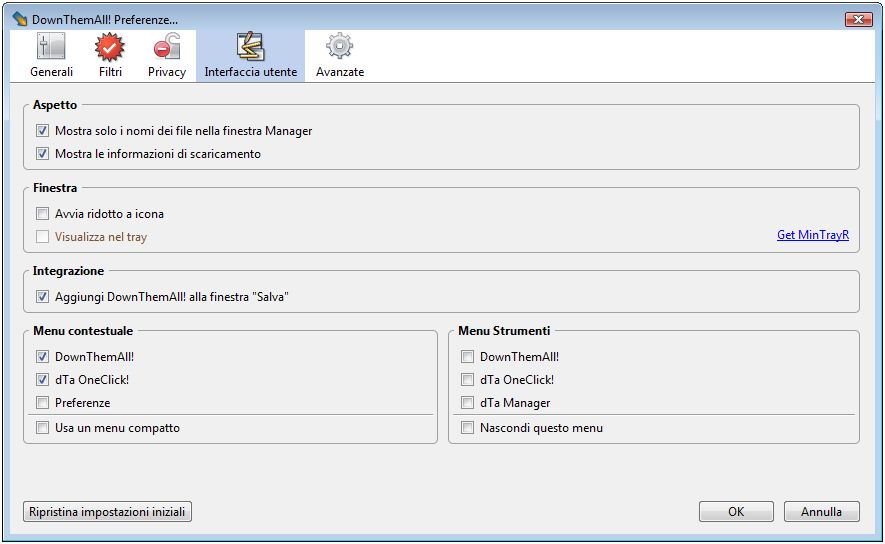885x544 pixels.
Task: Close the preferences window
Action: [857, 19]
